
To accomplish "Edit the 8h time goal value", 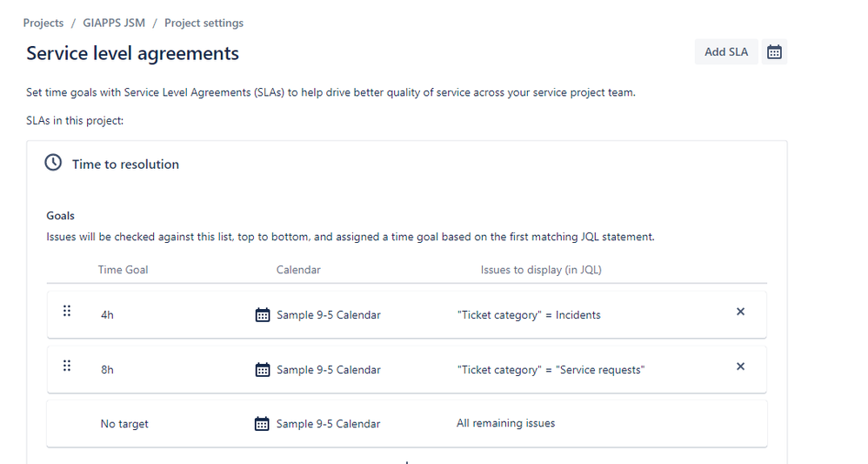I will (x=107, y=370).
